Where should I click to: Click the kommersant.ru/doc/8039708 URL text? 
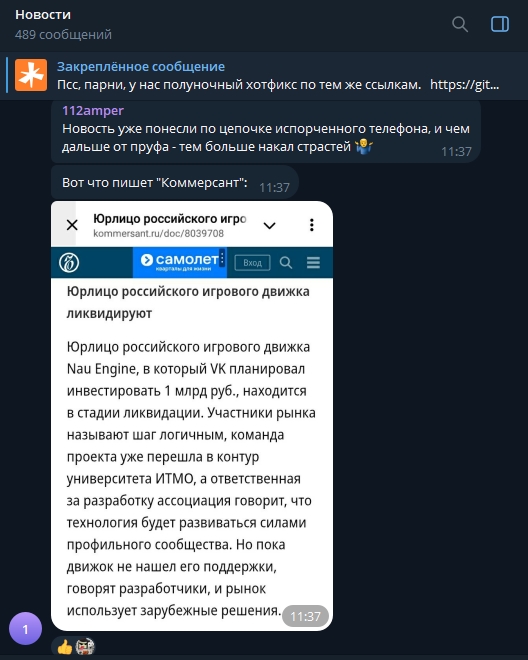point(158,234)
